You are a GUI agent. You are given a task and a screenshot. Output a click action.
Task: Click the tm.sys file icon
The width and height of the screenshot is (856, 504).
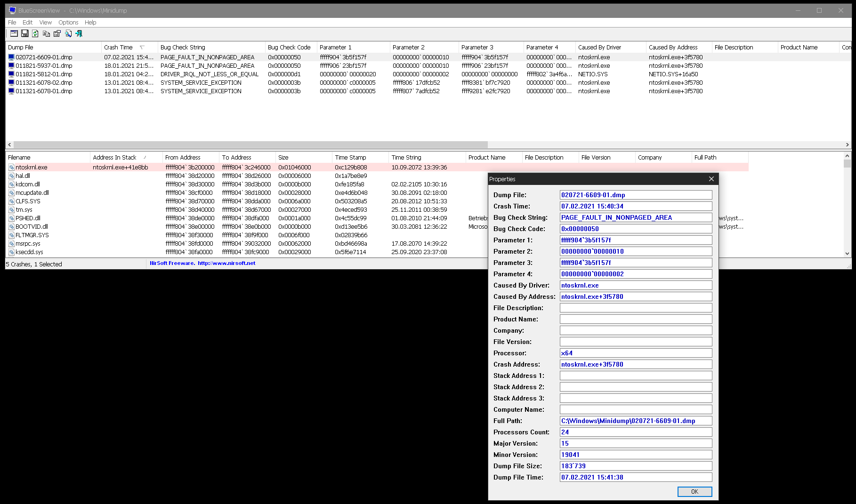[x=11, y=209]
